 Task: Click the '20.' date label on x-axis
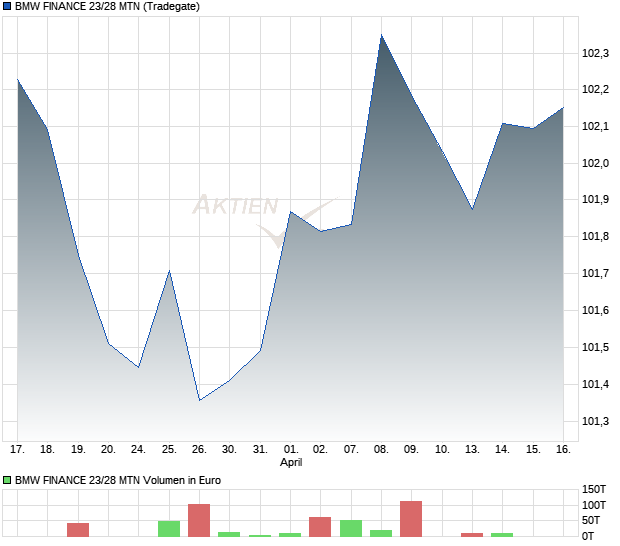coord(108,449)
